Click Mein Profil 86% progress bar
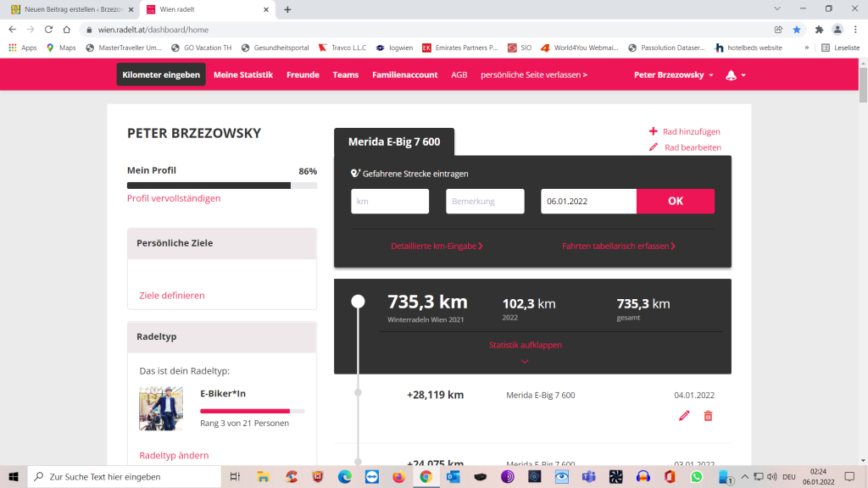 coord(222,186)
